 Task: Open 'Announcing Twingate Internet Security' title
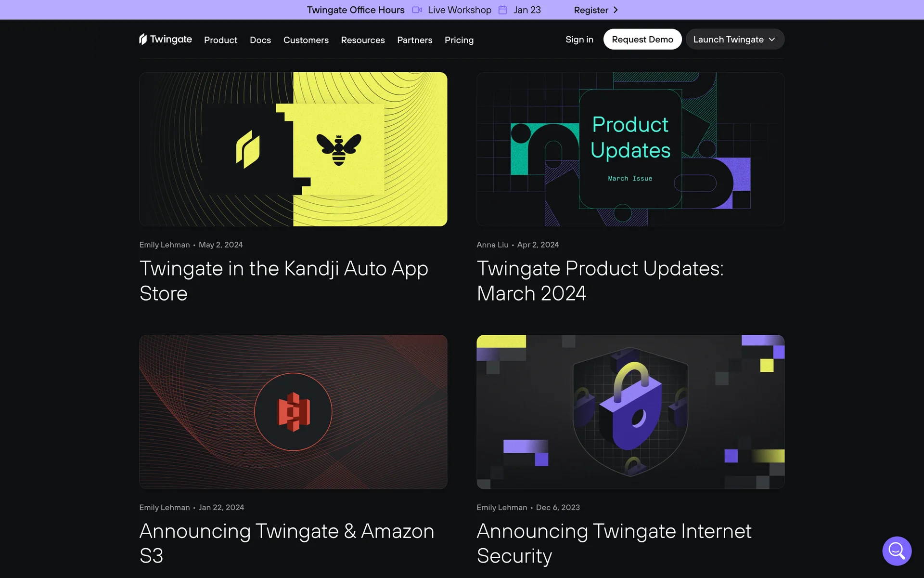click(614, 543)
